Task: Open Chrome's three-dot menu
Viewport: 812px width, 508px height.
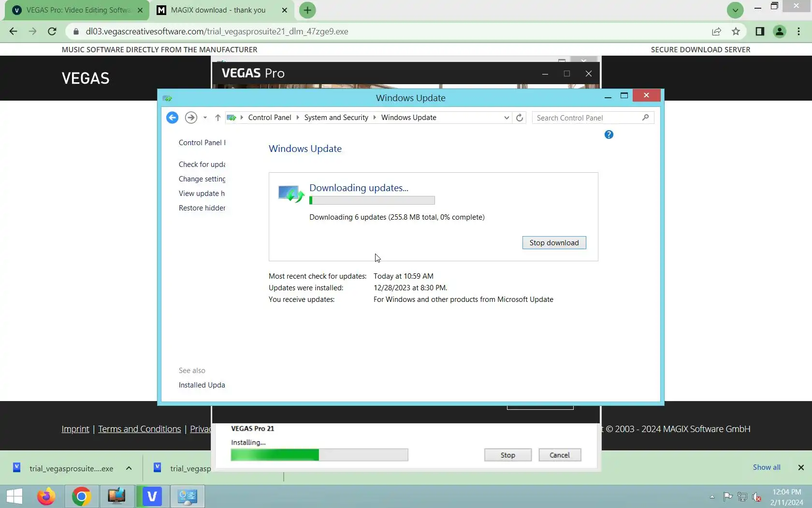Action: click(798, 31)
